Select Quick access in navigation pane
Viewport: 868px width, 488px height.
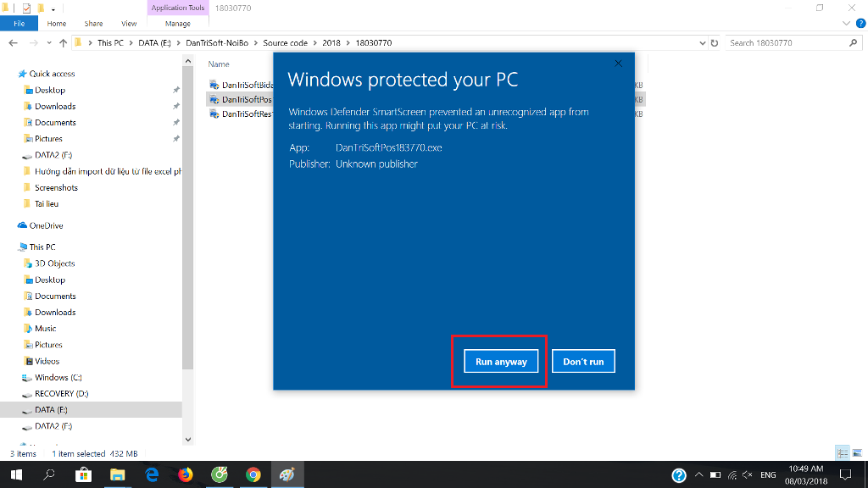click(x=52, y=74)
